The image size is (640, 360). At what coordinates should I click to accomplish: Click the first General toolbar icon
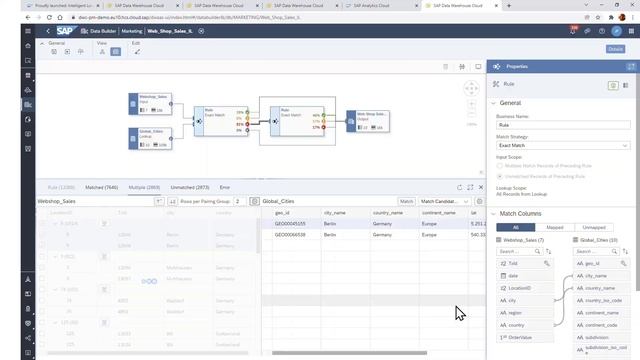[x=54, y=52]
